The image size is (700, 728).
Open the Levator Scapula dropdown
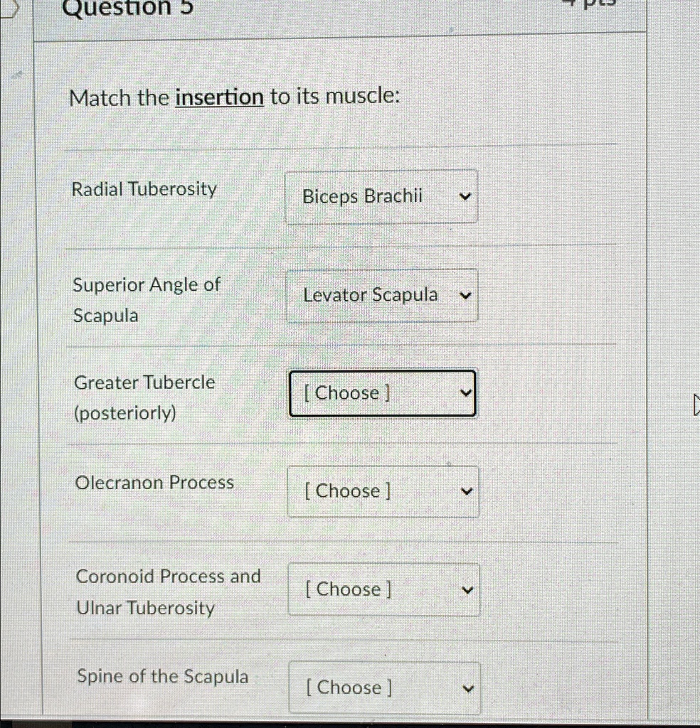(382, 295)
